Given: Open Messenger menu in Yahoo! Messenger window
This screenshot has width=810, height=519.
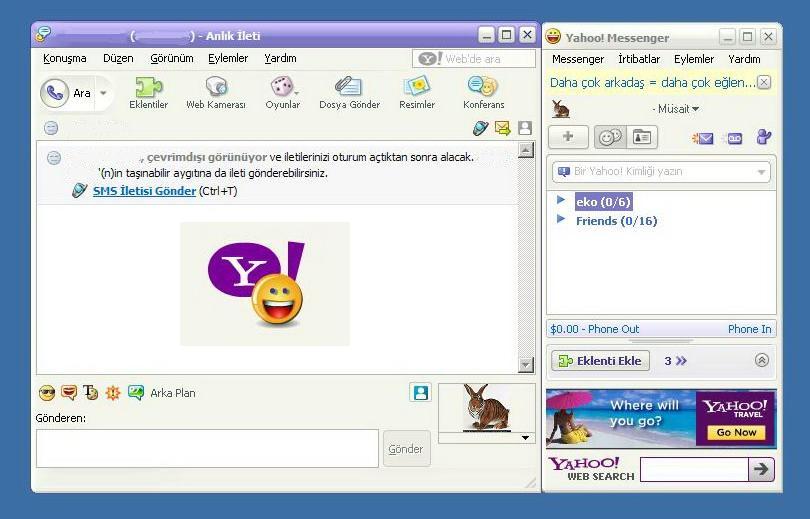Looking at the screenshot, I should point(578,59).
